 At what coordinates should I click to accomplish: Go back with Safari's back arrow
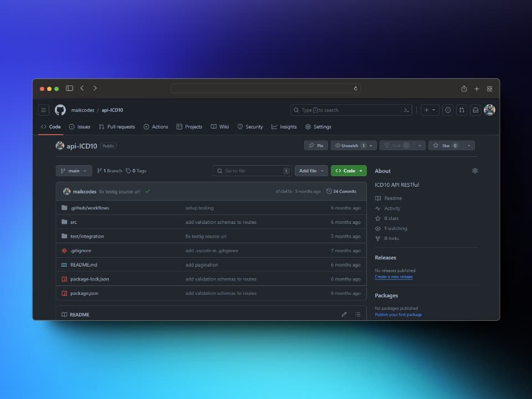82,88
